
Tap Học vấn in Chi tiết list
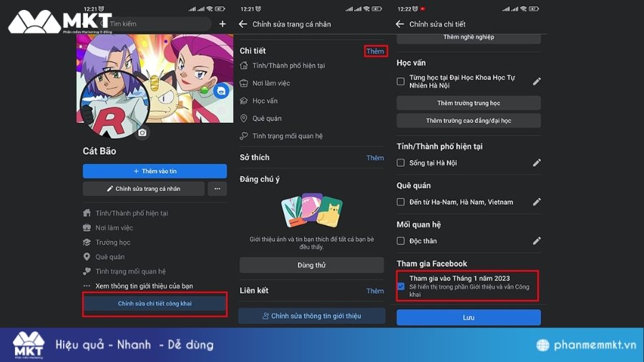pos(265,101)
